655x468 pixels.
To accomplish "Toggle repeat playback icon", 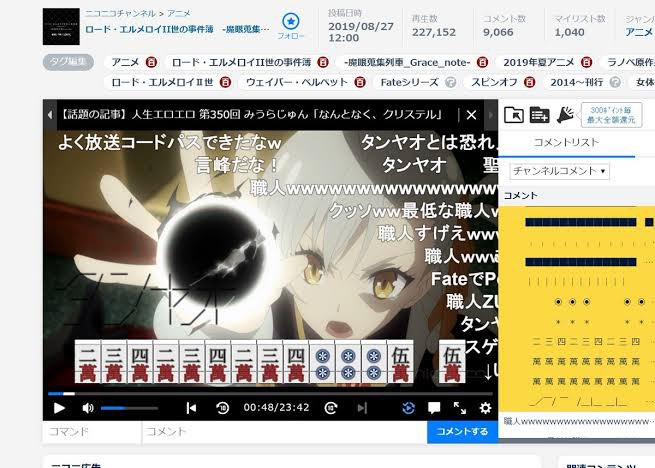I will coord(408,408).
